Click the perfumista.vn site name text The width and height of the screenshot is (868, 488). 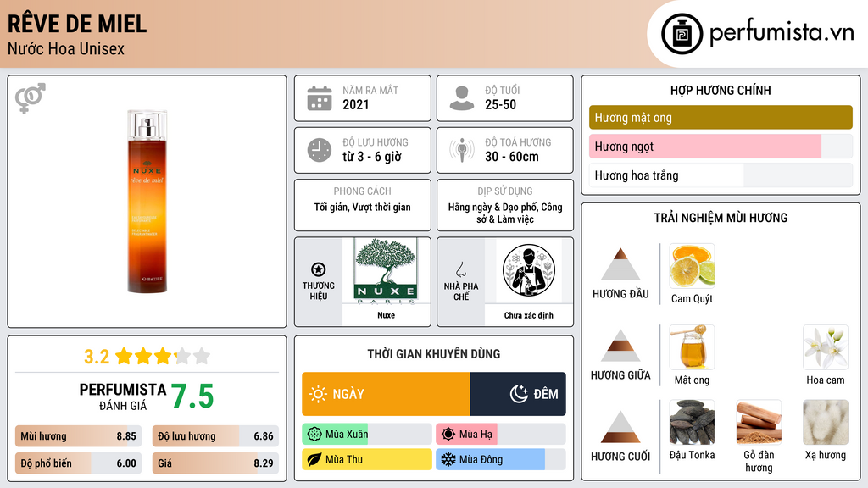coord(782,32)
